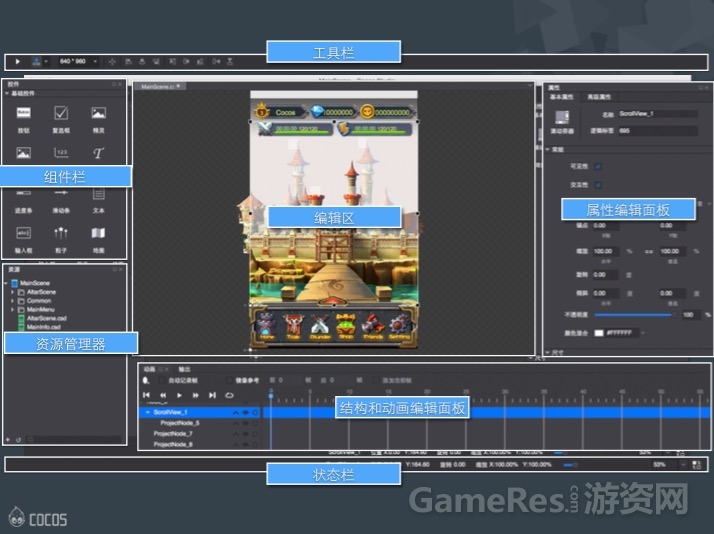The image size is (714, 534).
Task: Jump to first frame in timeline
Action: pyautogui.click(x=146, y=395)
